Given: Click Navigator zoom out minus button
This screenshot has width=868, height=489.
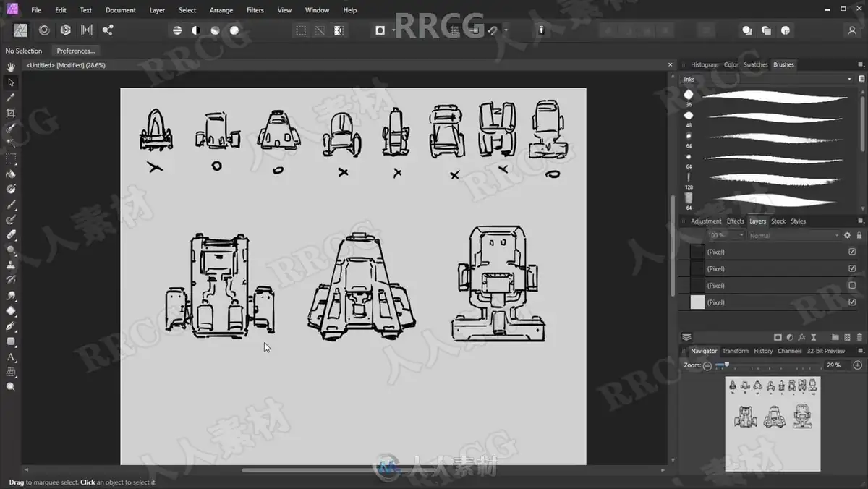Looking at the screenshot, I should [707, 365].
